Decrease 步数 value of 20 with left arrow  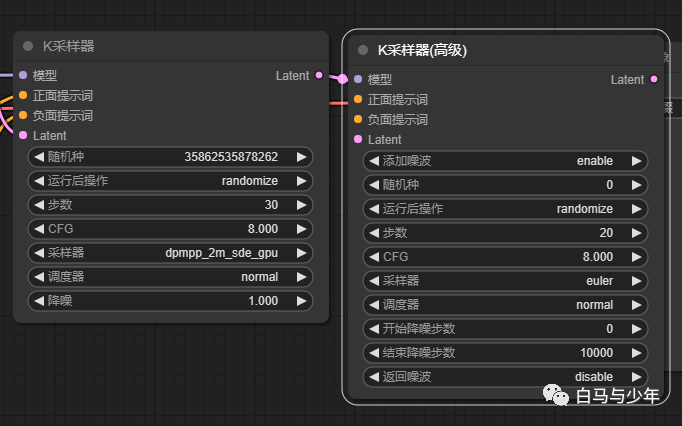click(375, 233)
